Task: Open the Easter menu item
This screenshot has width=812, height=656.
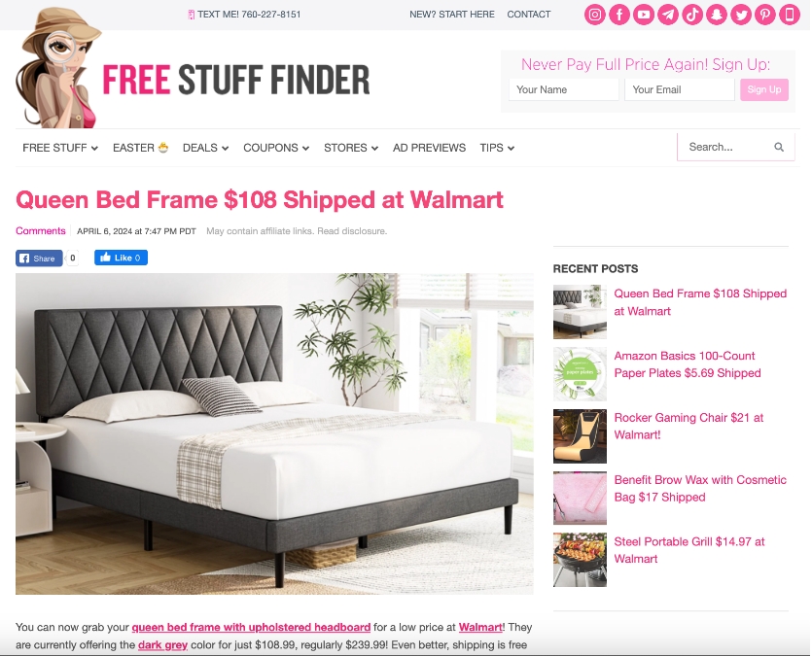Action: [140, 148]
